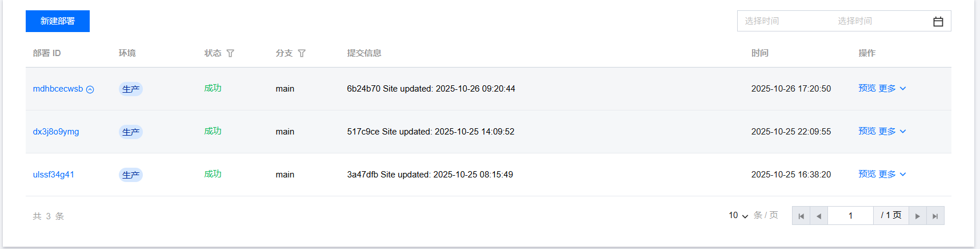Go to the first page

[801, 216]
